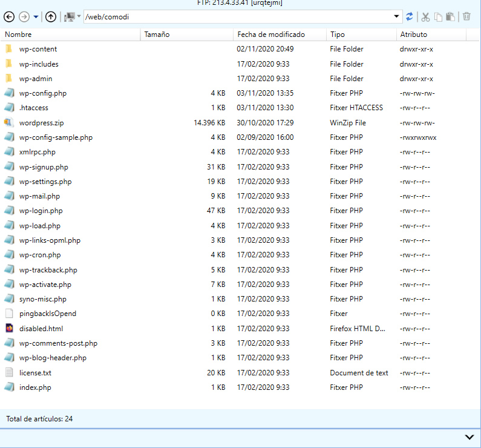Click the Delete trash icon
This screenshot has height=448, width=481.
466,17
